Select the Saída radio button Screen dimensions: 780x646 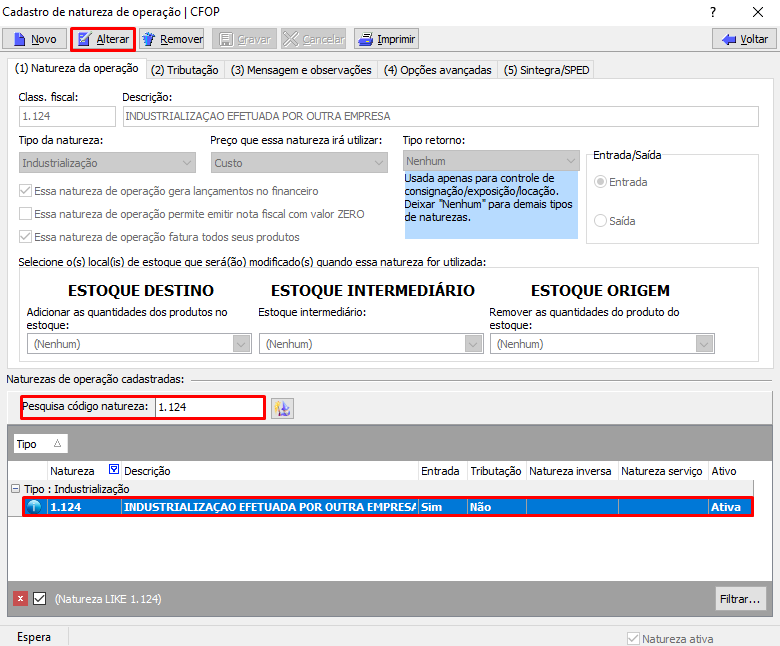(x=601, y=221)
